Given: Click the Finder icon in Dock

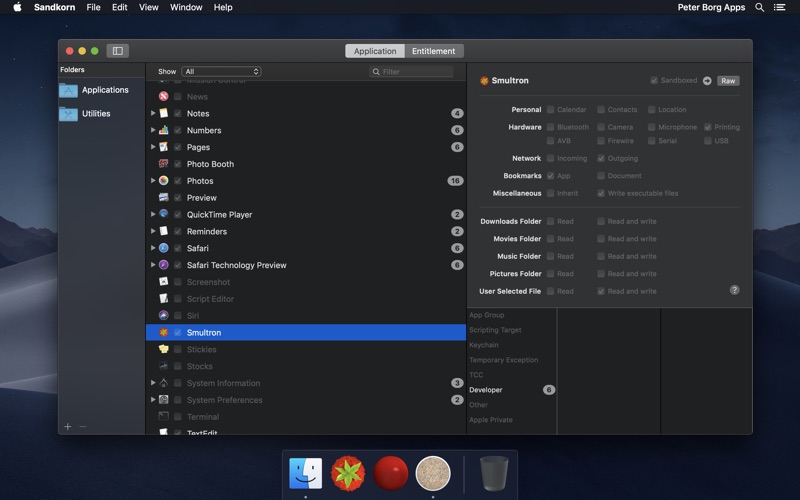Looking at the screenshot, I should tap(306, 473).
